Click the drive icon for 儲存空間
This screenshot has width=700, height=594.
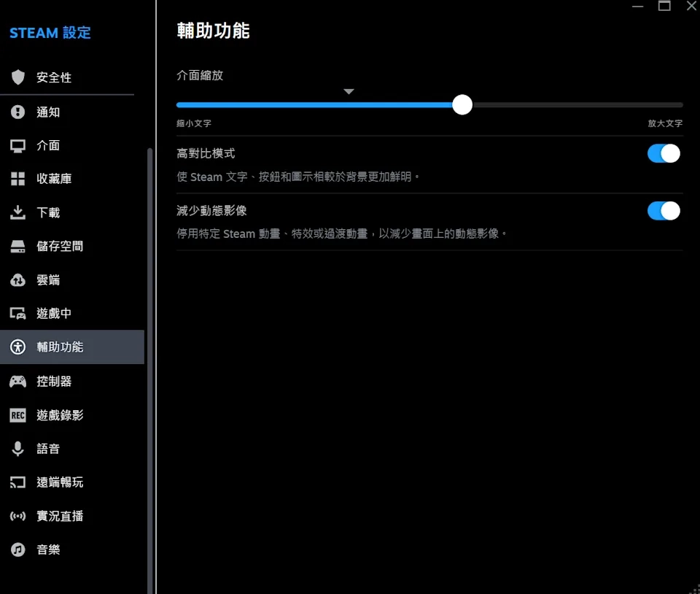(18, 247)
